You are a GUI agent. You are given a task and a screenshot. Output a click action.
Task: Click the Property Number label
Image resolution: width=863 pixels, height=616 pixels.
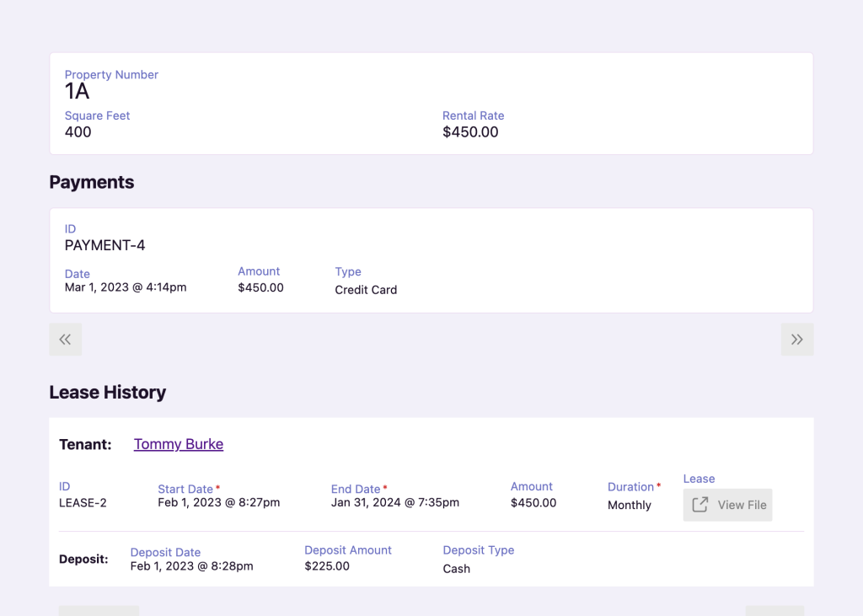pos(112,74)
